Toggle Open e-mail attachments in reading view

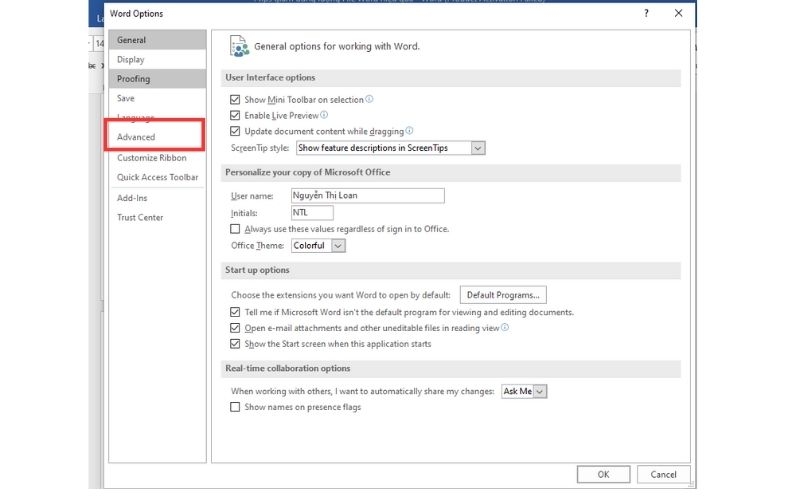coord(235,328)
